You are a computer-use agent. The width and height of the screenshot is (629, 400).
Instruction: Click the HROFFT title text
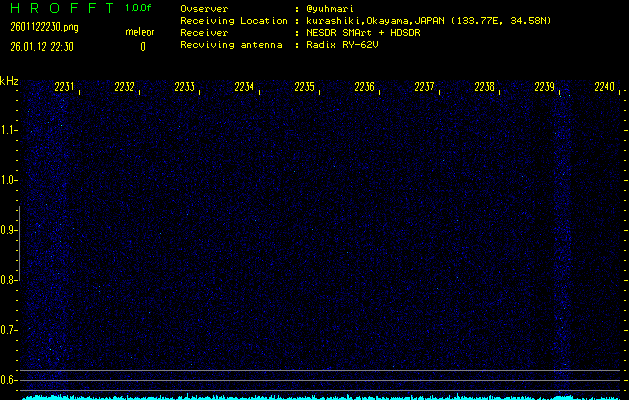(60, 8)
